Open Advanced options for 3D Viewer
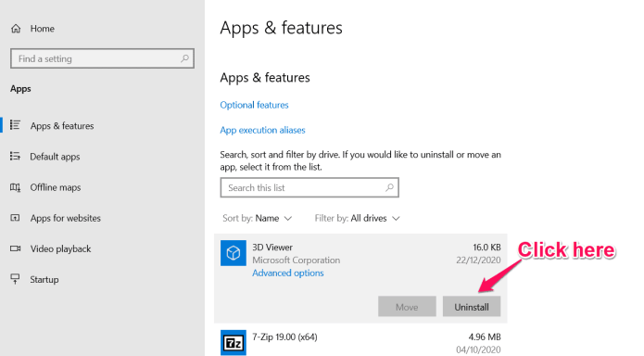Viewport: 644px width, 356px height. pos(288,273)
